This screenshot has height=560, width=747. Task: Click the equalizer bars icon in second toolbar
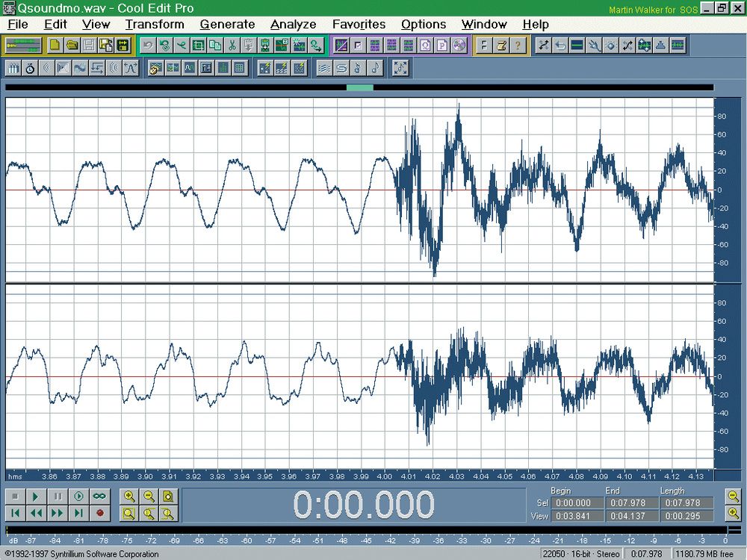[223, 69]
